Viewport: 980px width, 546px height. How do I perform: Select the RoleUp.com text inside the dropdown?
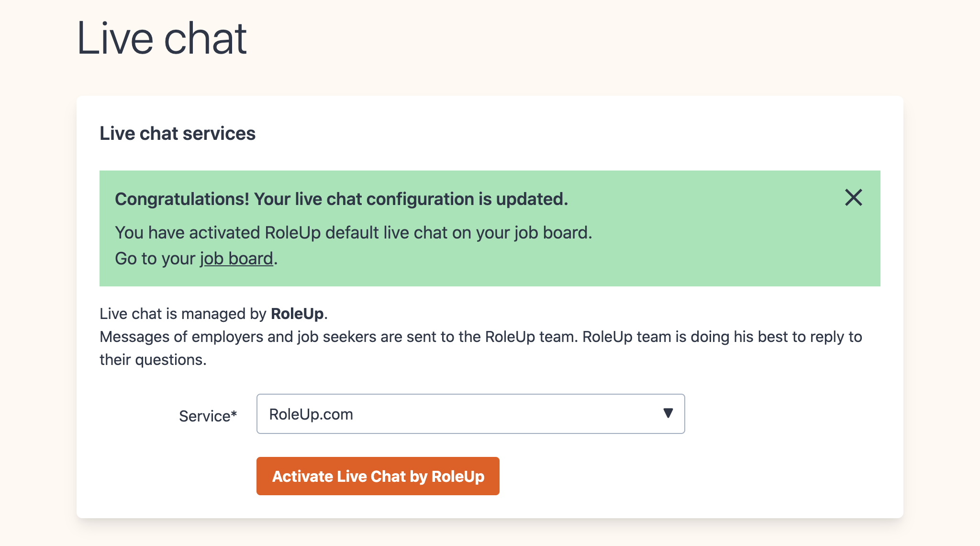pos(311,414)
